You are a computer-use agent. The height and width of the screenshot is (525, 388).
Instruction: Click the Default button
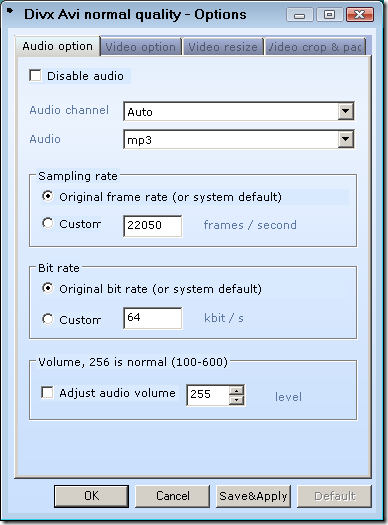click(x=334, y=496)
